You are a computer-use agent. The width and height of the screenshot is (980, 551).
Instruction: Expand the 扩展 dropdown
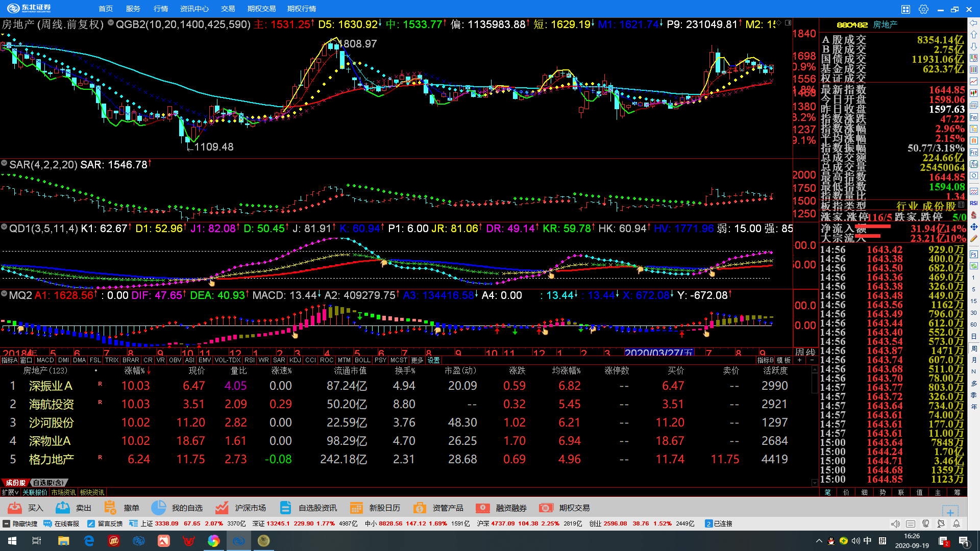click(x=10, y=492)
